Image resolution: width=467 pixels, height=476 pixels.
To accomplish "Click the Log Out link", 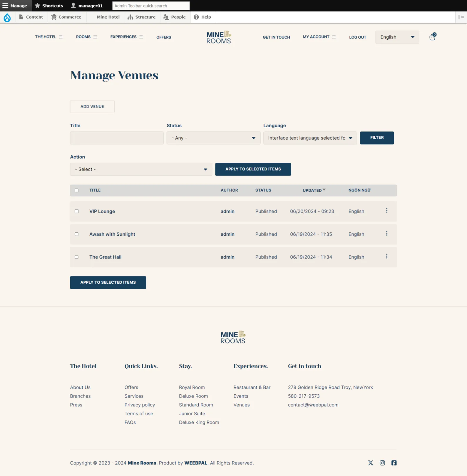I will (358, 37).
